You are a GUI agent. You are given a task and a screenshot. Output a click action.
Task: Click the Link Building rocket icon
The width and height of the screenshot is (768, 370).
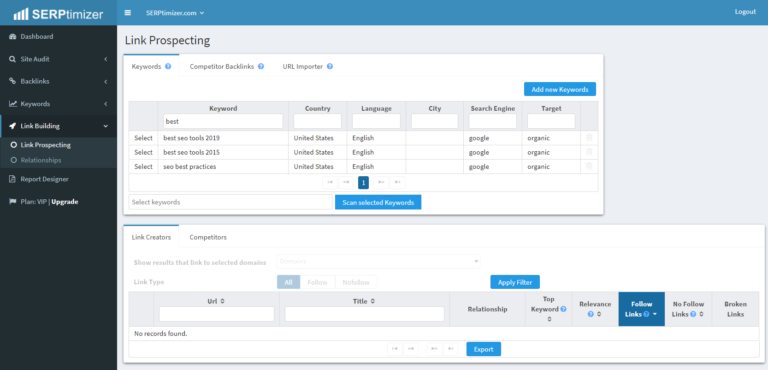click(x=13, y=126)
